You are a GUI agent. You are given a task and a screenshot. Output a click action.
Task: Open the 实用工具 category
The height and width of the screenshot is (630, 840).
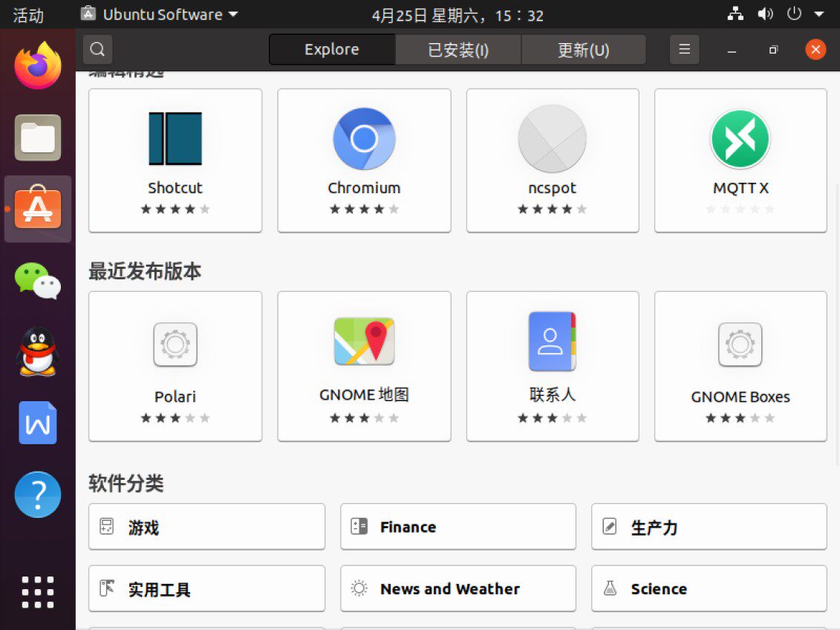pos(206,588)
